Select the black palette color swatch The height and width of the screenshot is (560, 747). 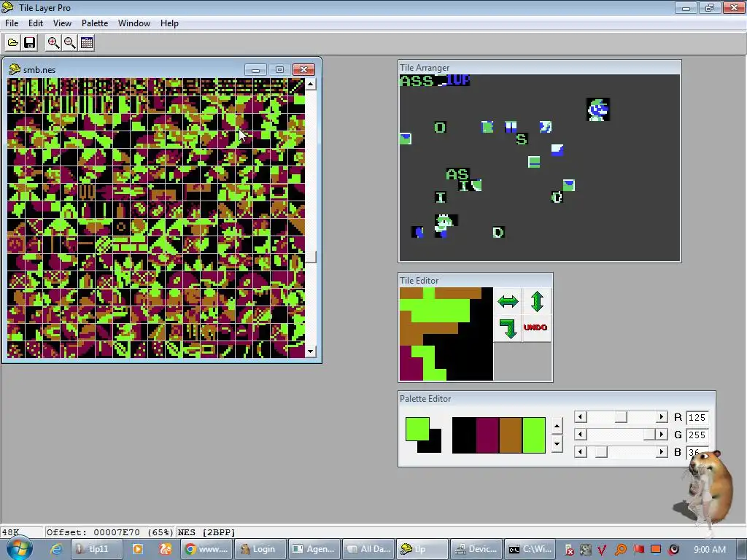tap(463, 435)
